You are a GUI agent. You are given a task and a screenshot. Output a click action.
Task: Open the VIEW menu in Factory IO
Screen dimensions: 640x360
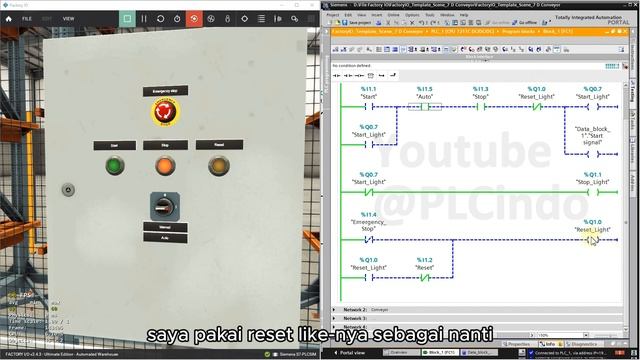[x=69, y=19]
